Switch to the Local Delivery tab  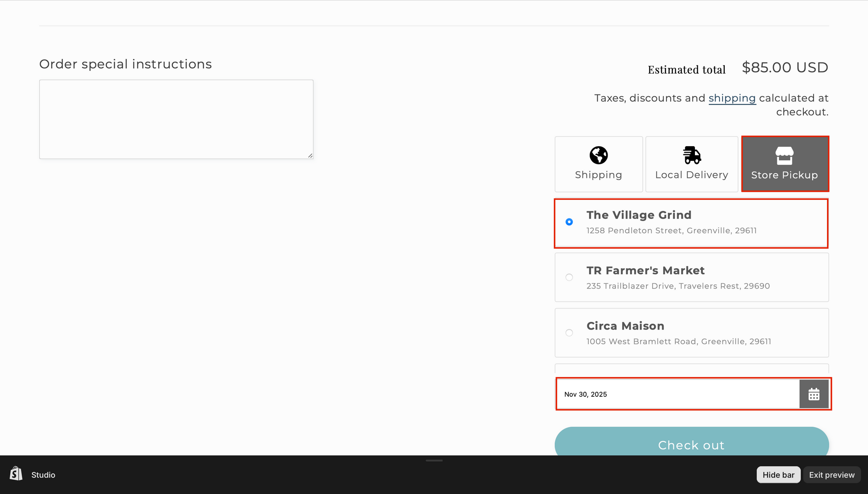691,174
